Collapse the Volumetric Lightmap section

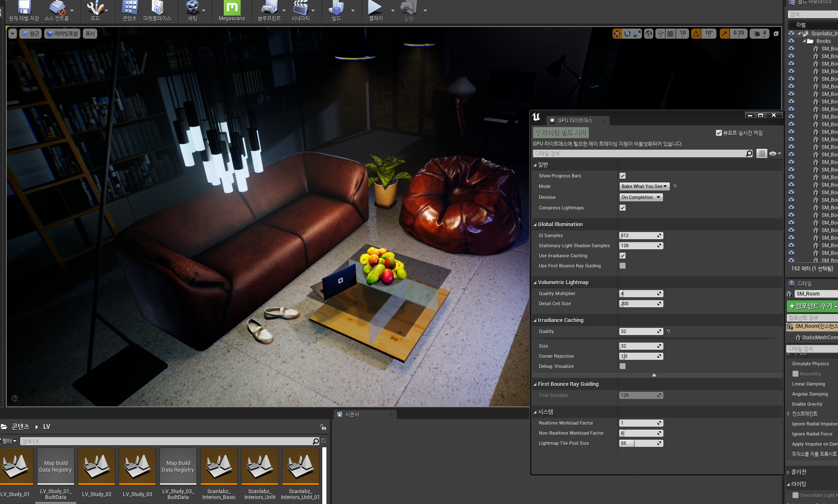tap(535, 282)
